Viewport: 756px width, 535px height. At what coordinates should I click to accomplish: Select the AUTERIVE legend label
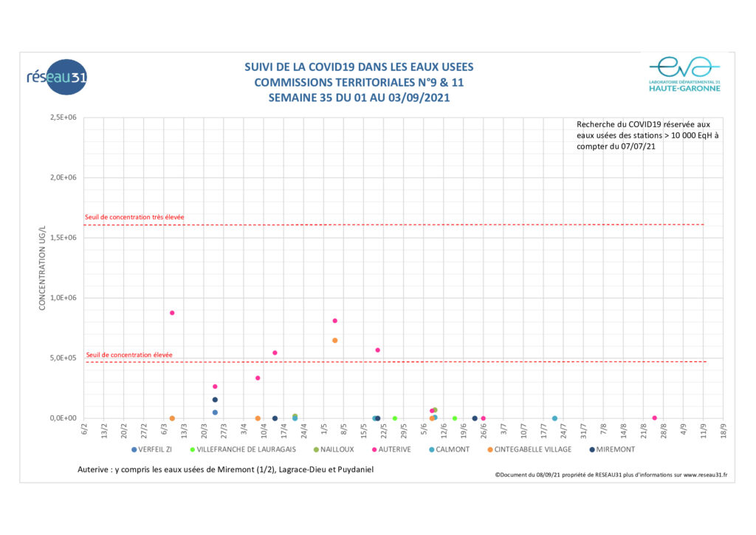pos(394,449)
